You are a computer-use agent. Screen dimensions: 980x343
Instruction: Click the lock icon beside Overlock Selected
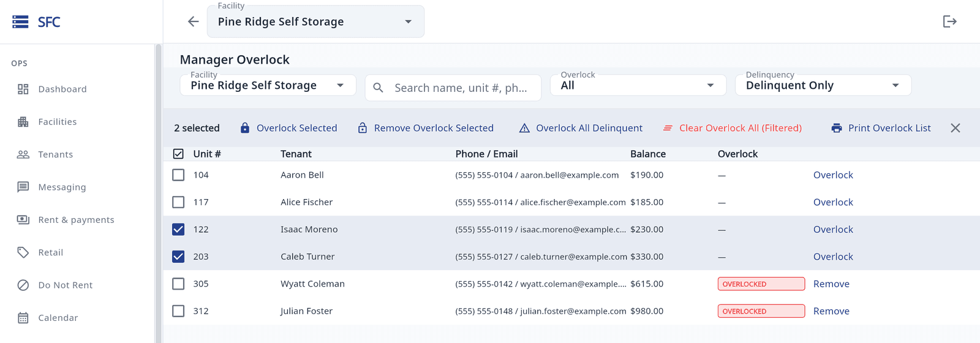coord(245,128)
